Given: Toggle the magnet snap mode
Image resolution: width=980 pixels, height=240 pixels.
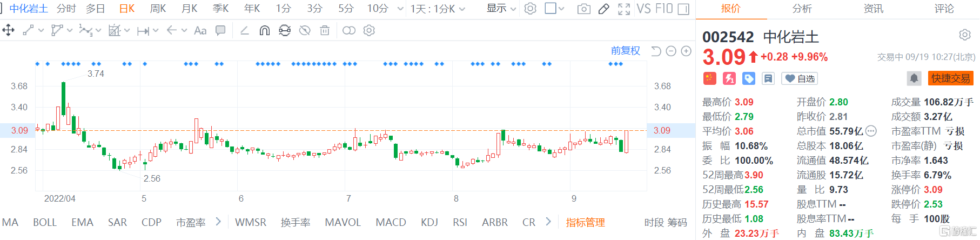Looking at the screenshot, I should point(264,31).
